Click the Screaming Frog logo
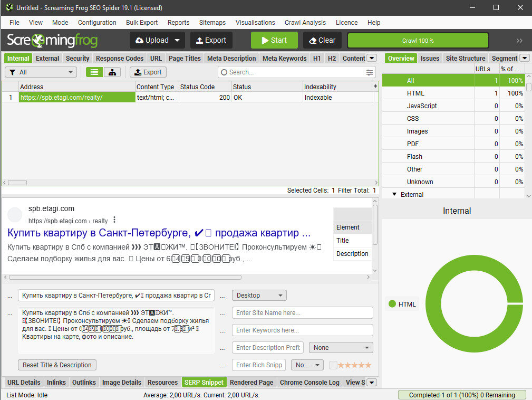Screen dimensions: 532x400 pyautogui.click(x=53, y=40)
